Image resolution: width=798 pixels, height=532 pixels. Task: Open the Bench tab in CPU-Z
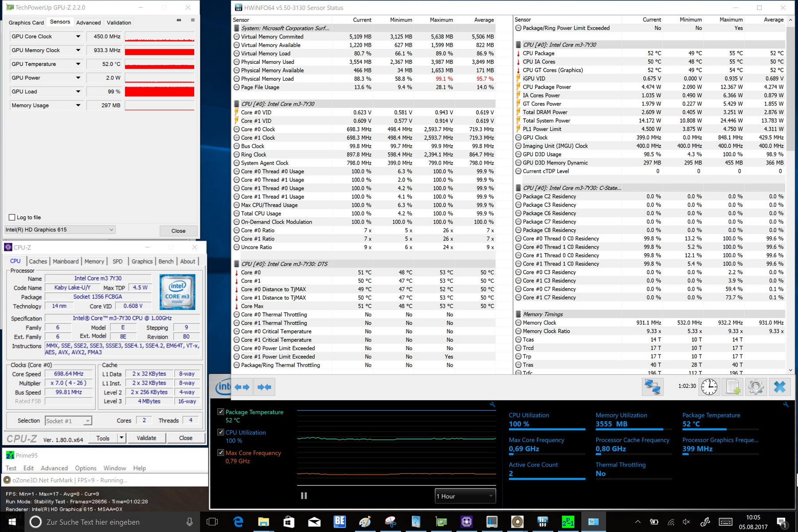(x=166, y=261)
